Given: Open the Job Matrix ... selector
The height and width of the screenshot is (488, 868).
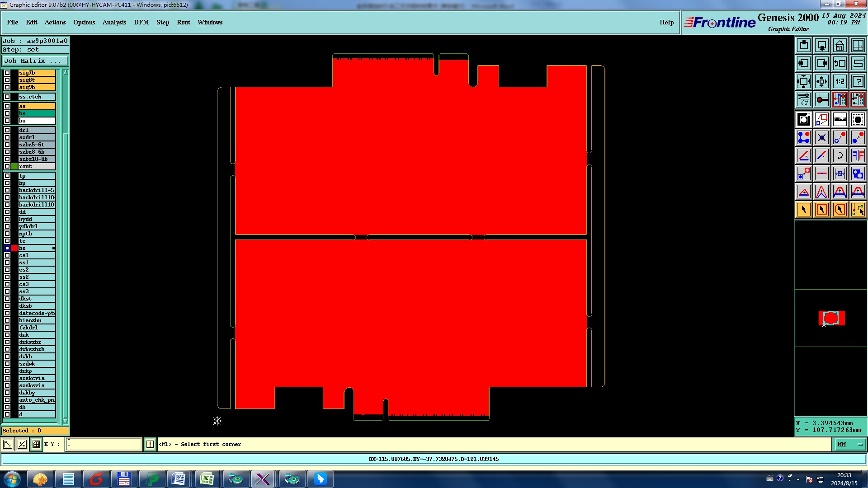Looking at the screenshot, I should coord(35,61).
